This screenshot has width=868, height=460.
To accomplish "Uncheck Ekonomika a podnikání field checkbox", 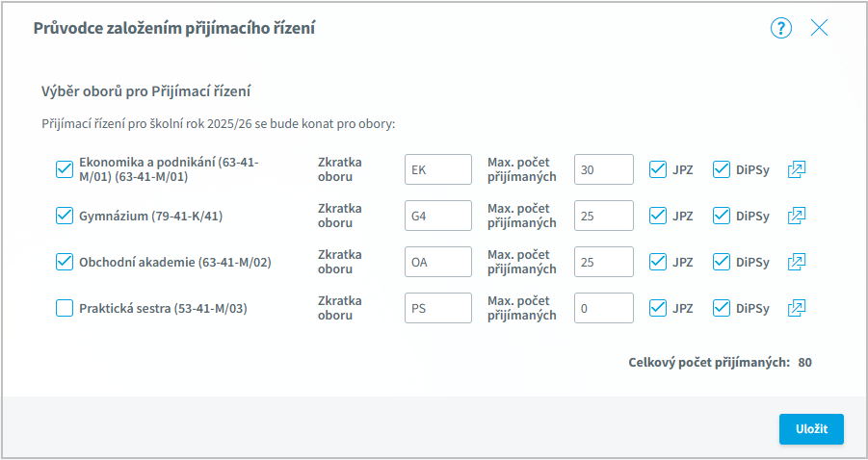I will (x=65, y=169).
